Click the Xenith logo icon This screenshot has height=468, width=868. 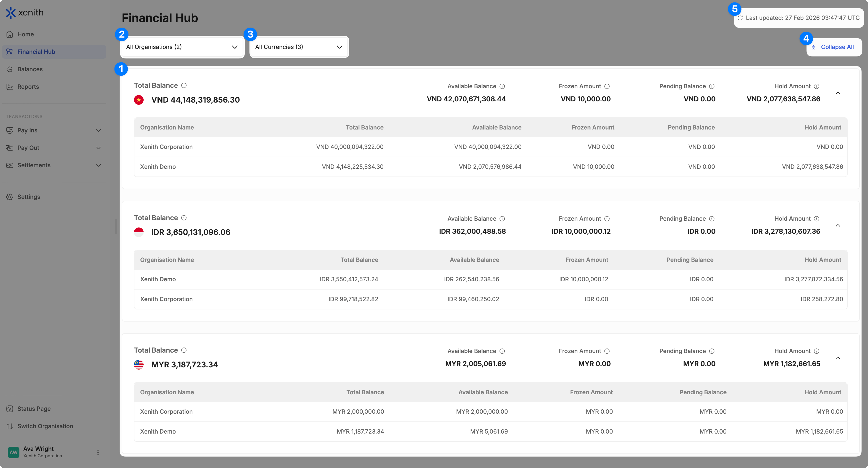(x=11, y=13)
